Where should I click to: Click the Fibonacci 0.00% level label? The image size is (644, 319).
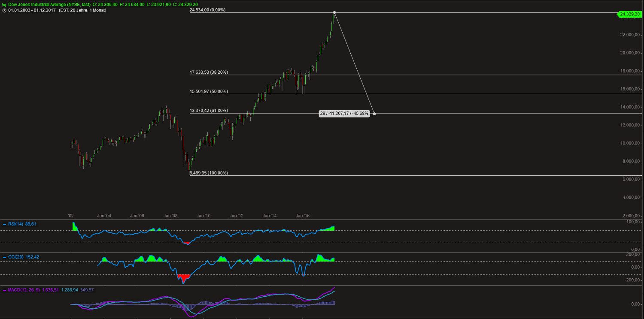(x=207, y=9)
